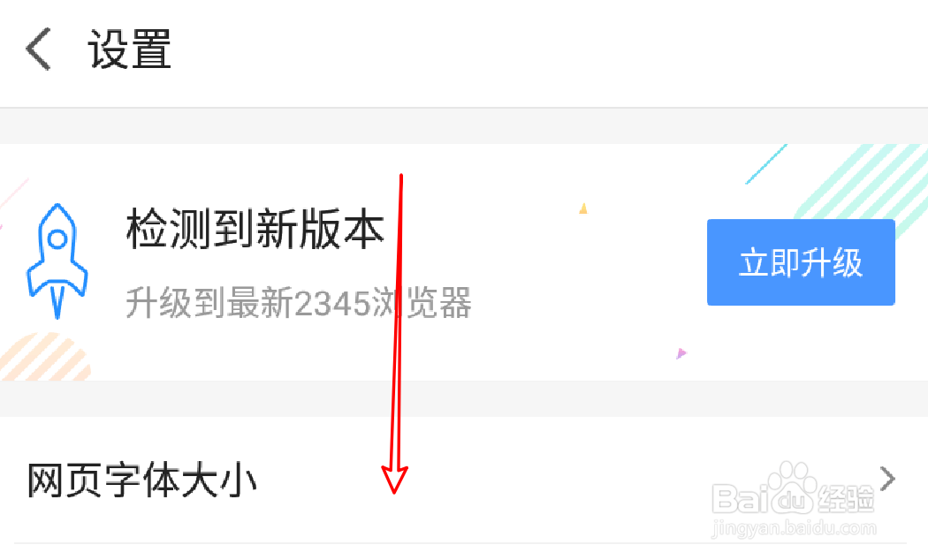928x560 pixels.
Task: Open the 网页字体大小 setting
Action: 464,480
